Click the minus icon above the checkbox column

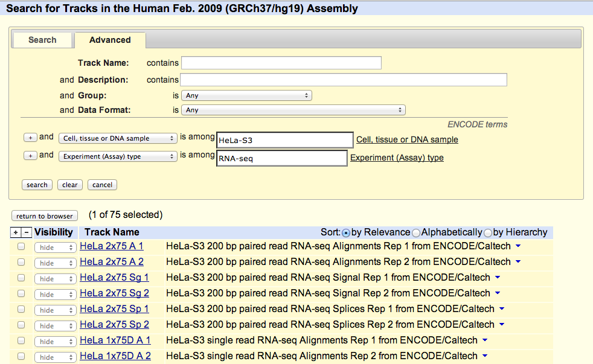[26, 232]
